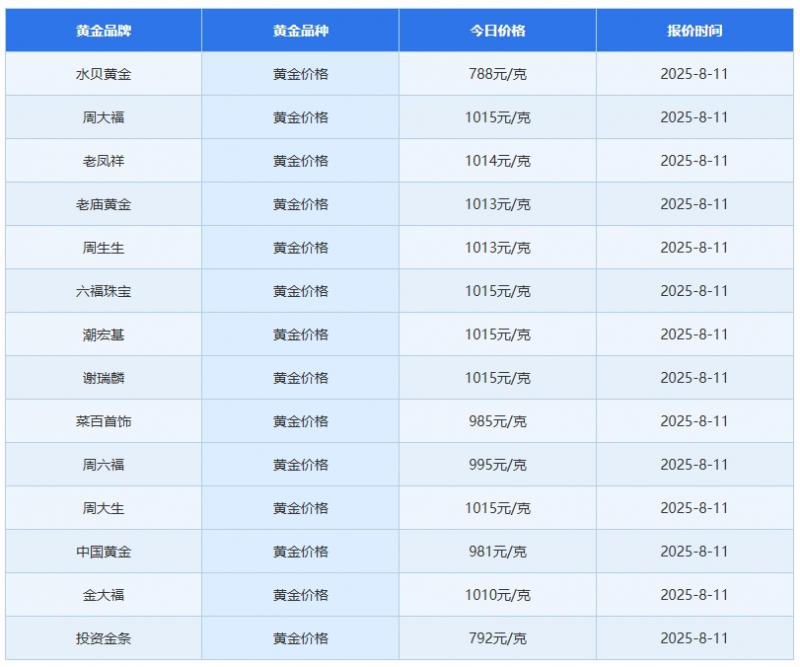Click the 1015元/克 price in 谢瑞麟 row
This screenshot has width=800, height=667.
[497, 378]
